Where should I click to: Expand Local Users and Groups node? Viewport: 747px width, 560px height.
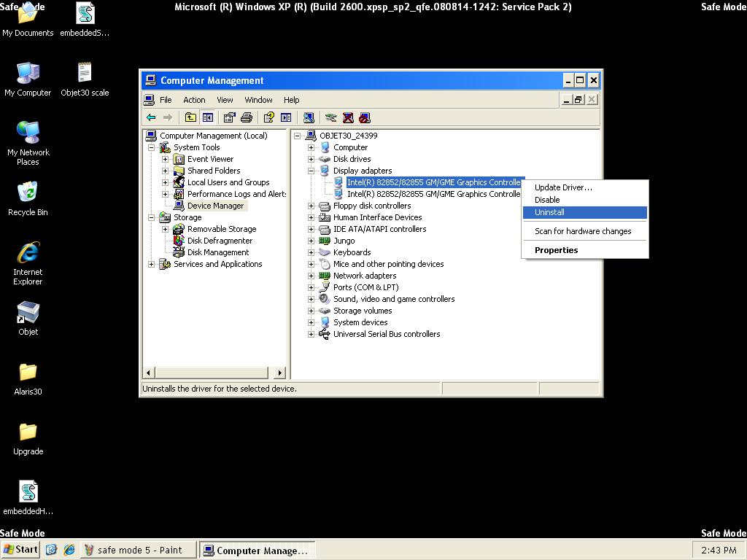tap(166, 182)
